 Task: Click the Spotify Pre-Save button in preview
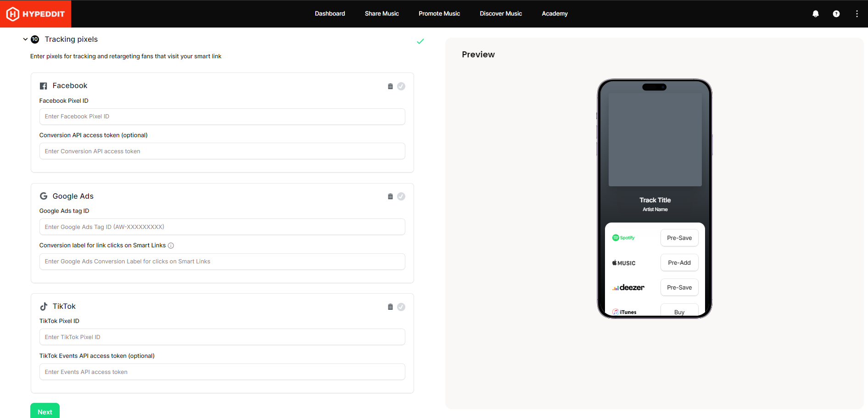click(x=679, y=238)
